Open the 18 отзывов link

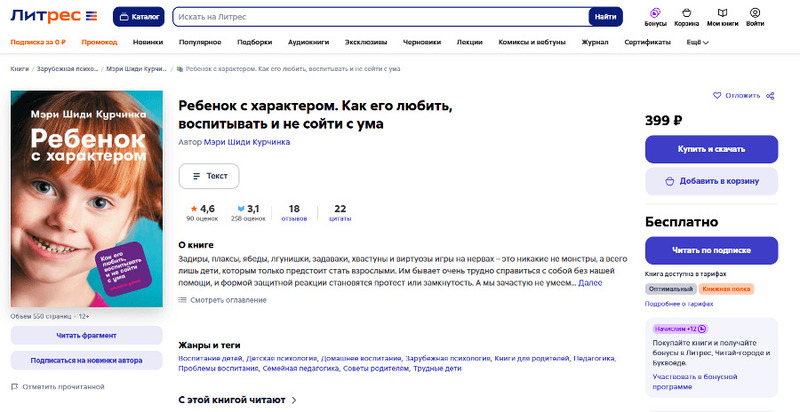[x=294, y=213]
